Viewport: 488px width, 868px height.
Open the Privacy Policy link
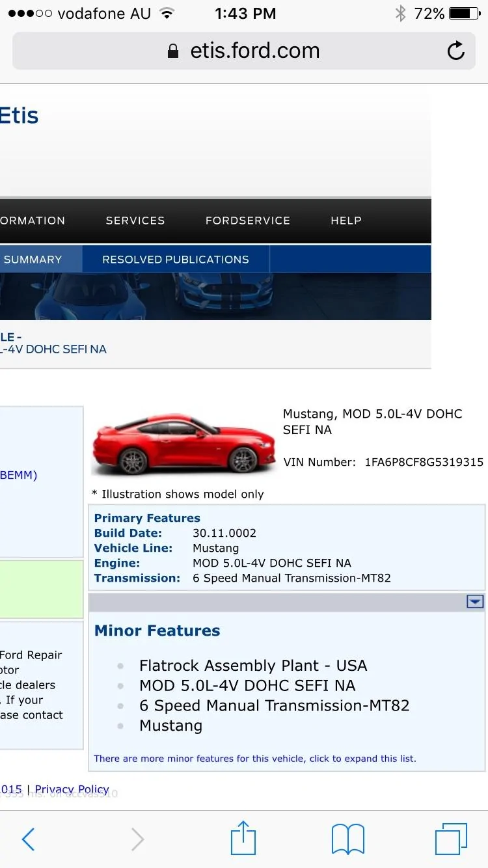pos(72,789)
